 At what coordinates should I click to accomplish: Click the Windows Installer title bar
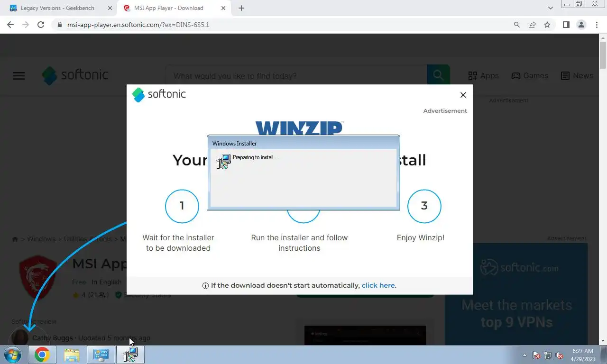(303, 143)
